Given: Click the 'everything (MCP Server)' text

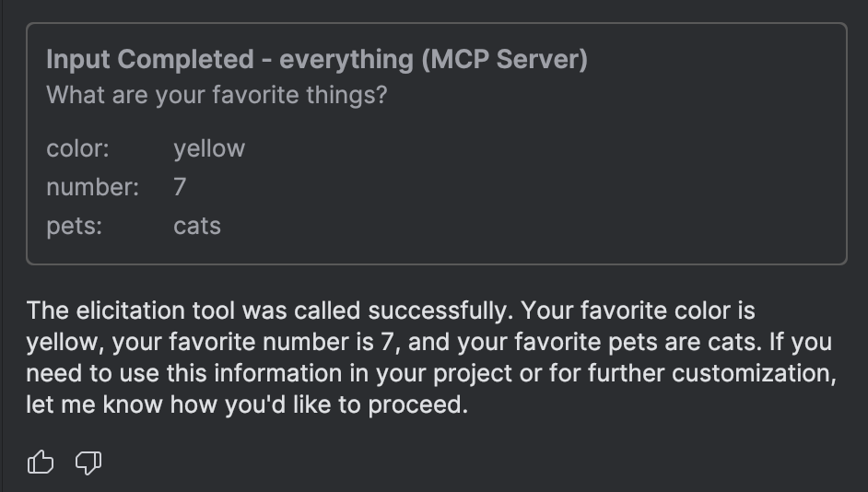Looking at the screenshot, I should click(x=433, y=59).
